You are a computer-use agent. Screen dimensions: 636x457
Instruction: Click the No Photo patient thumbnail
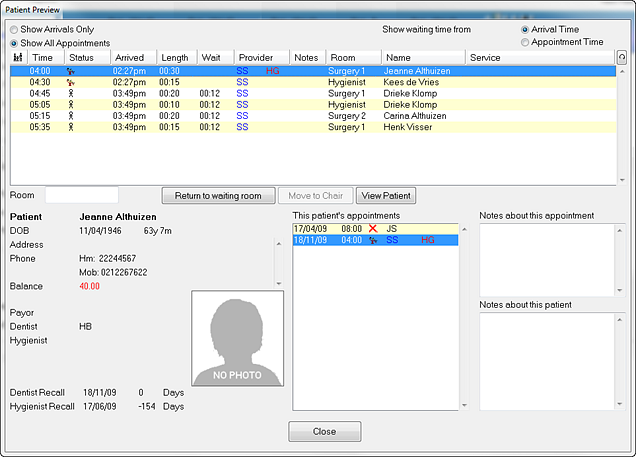tap(237, 338)
